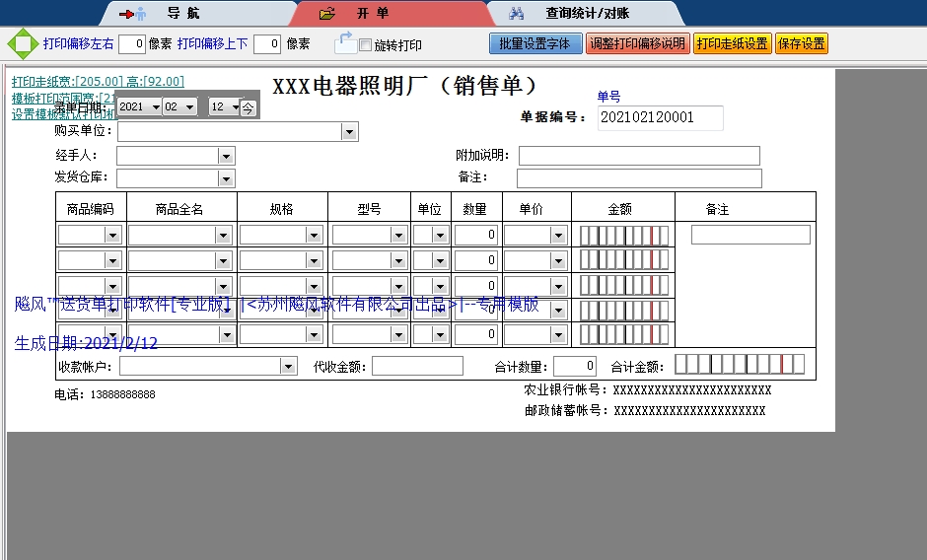
Task: Click the 打印走纸宽 paper size link
Action: (x=98, y=82)
